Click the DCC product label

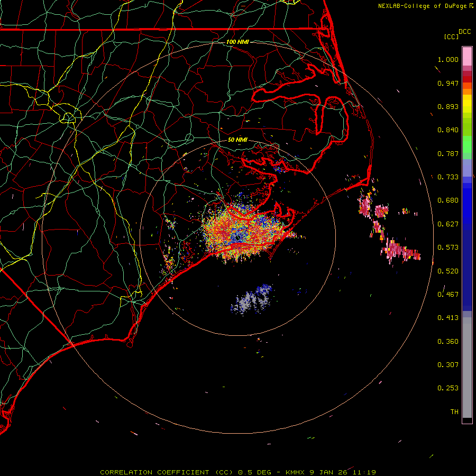464,32
